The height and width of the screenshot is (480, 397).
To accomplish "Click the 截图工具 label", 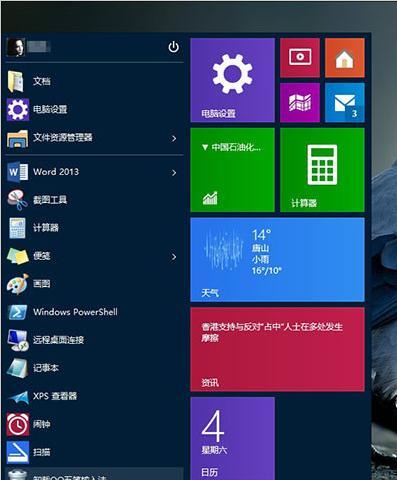I will [x=50, y=200].
